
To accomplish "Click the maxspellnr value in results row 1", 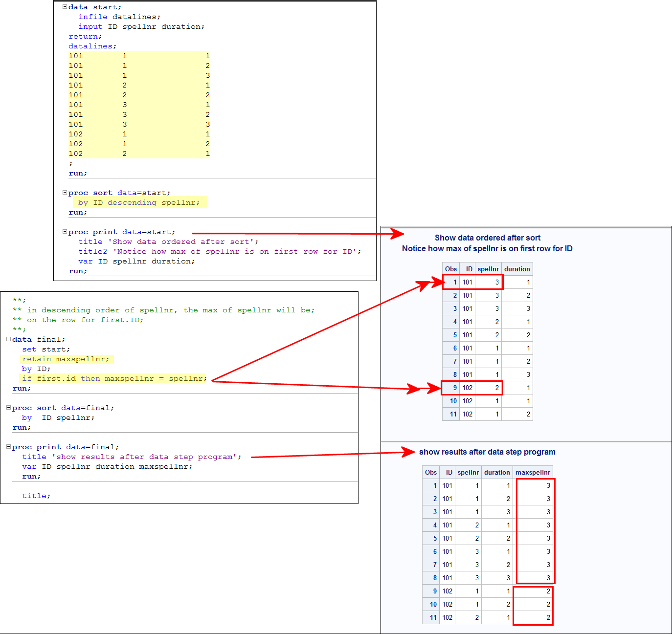I will coord(533,485).
